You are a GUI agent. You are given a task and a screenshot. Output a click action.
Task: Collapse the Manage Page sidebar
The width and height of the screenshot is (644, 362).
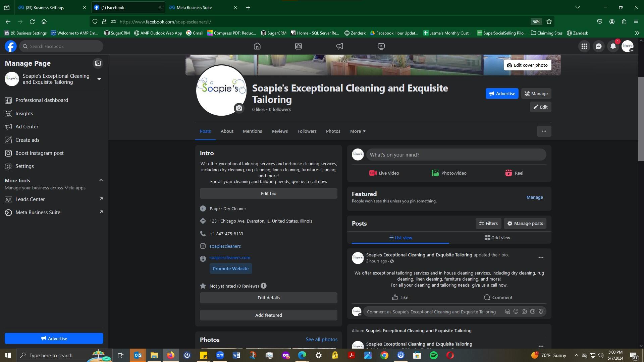click(98, 63)
